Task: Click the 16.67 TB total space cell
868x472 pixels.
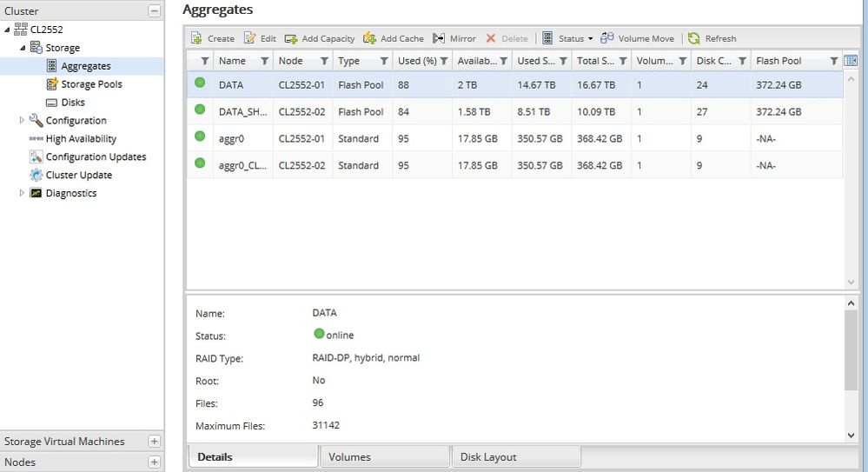Action: point(596,85)
